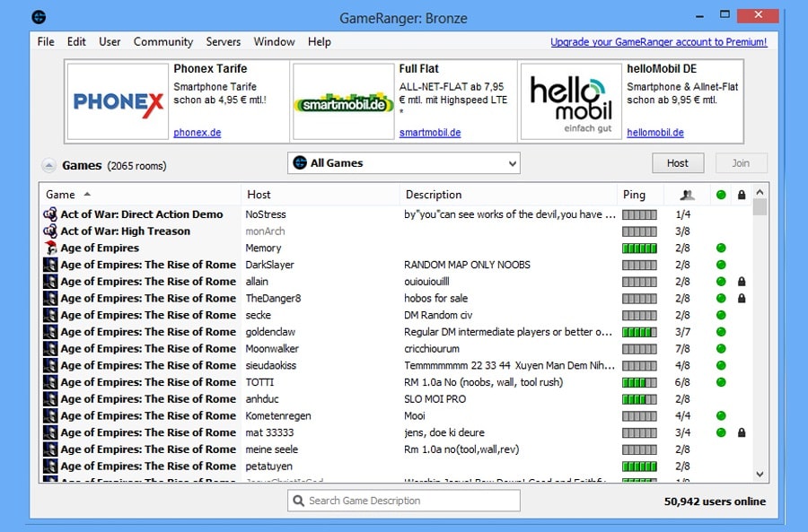This screenshot has height=532, width=808.
Task: Select the description RANDOM MAP ONLY NOOBS
Action: click(x=467, y=265)
